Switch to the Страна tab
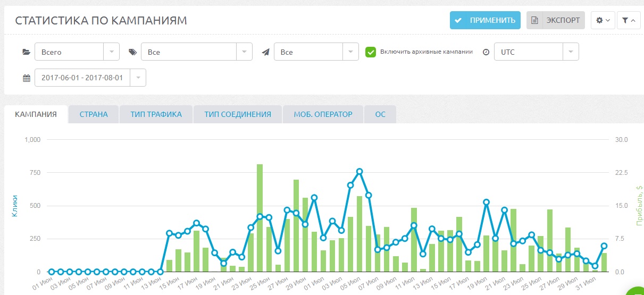Image resolution: width=644 pixels, height=295 pixels. click(x=94, y=114)
